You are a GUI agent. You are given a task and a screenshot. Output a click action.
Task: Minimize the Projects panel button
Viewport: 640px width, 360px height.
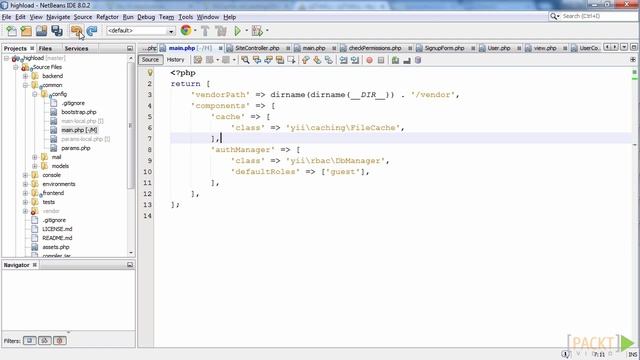click(130, 48)
